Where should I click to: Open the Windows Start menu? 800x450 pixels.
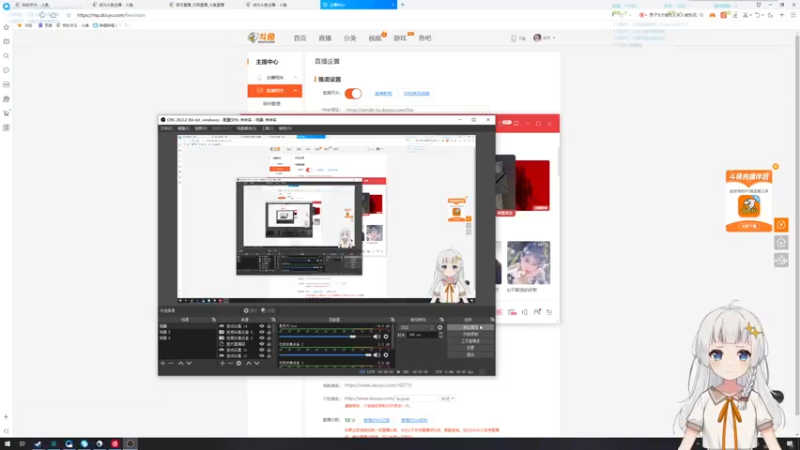[x=7, y=444]
